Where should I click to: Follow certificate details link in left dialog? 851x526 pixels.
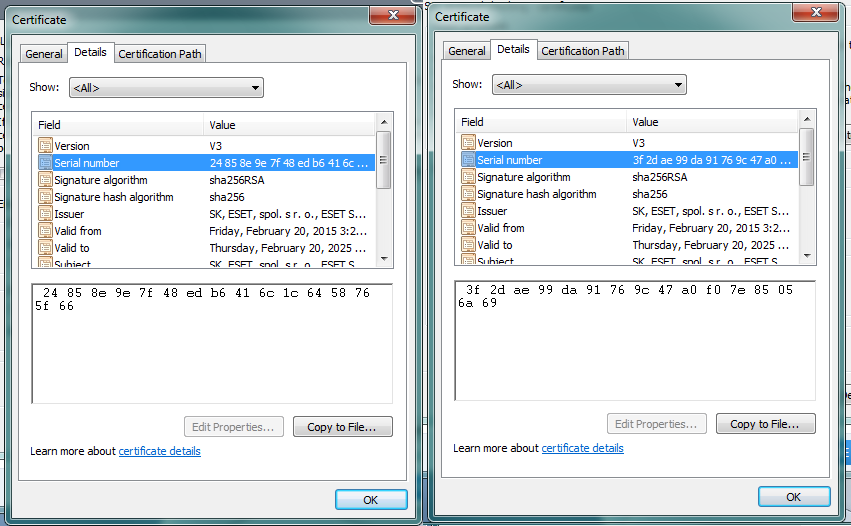pyautogui.click(x=159, y=451)
